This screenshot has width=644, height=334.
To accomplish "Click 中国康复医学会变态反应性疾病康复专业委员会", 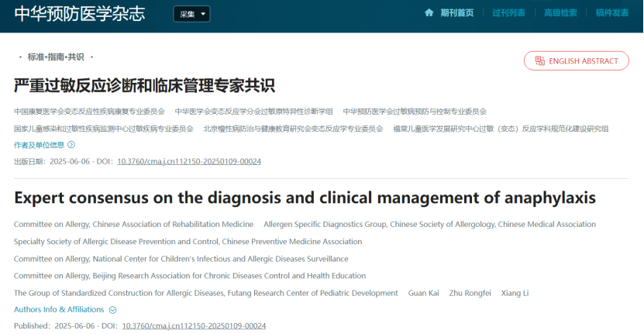I will (90, 112).
